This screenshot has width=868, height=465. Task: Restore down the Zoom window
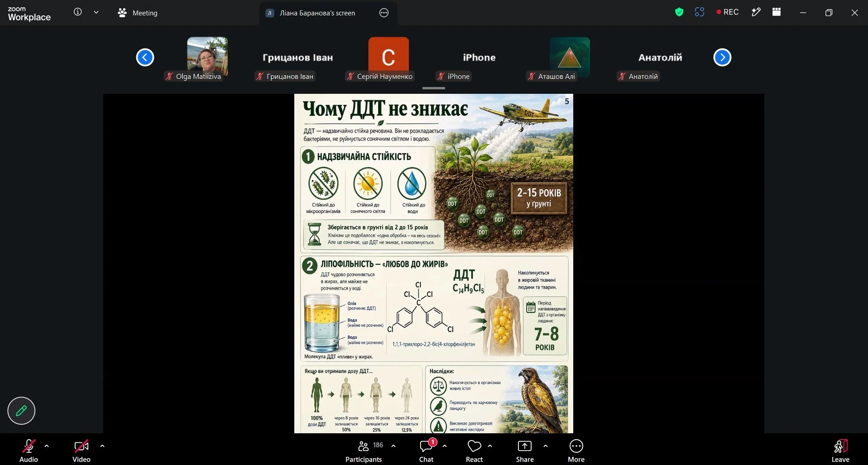tap(829, 13)
